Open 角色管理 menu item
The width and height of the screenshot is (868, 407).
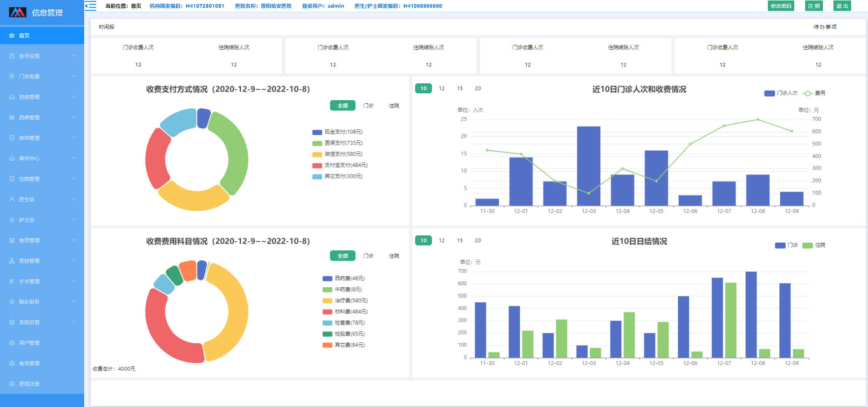[42, 363]
